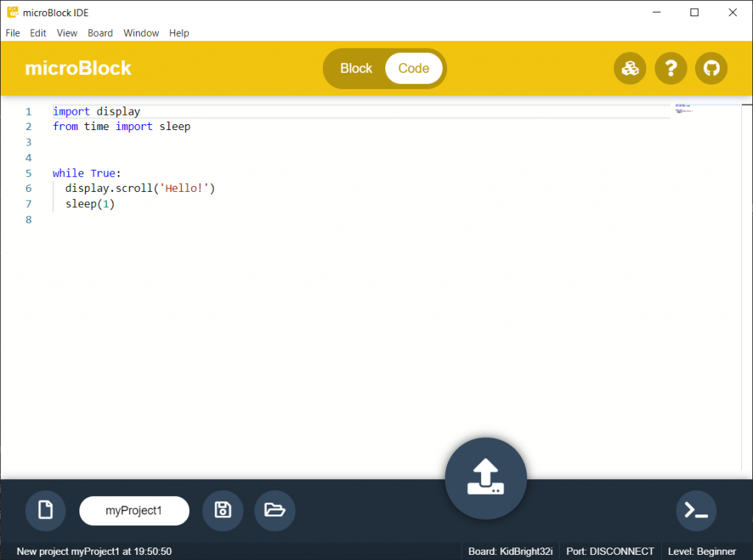Close the microBlock IDE window
The image size is (753, 560).
(x=732, y=12)
